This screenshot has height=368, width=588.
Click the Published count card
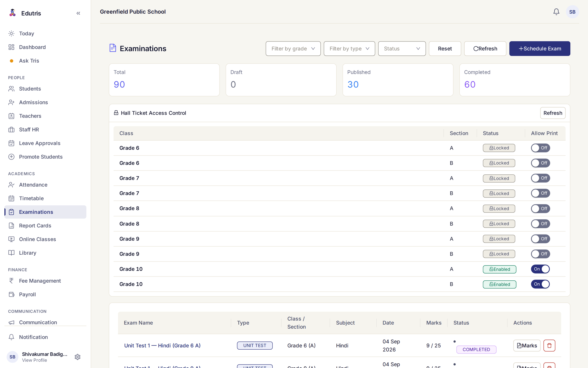398,80
